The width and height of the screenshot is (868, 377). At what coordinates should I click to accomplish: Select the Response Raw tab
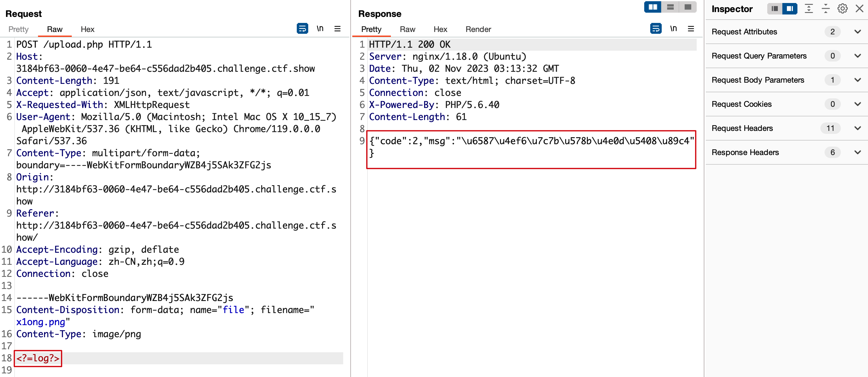pyautogui.click(x=407, y=29)
